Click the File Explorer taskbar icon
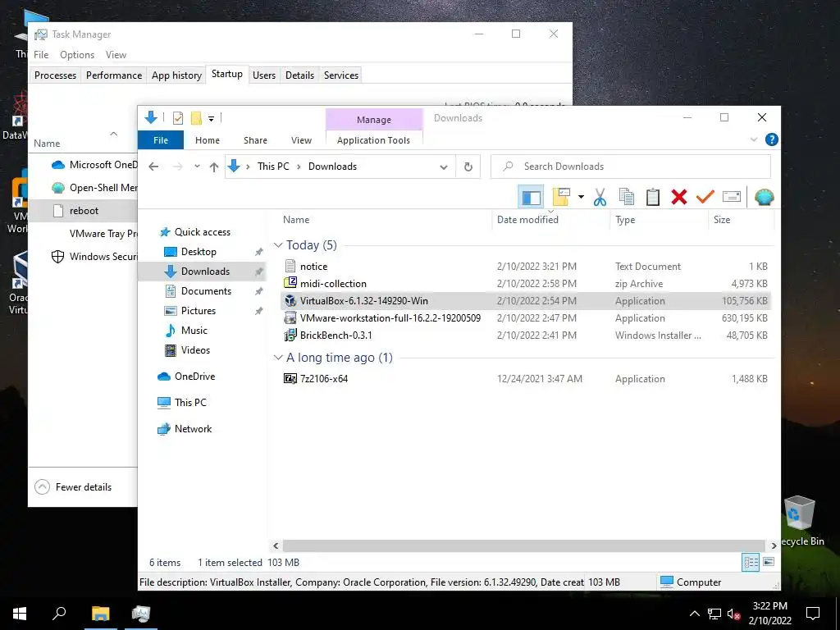 tap(100, 613)
